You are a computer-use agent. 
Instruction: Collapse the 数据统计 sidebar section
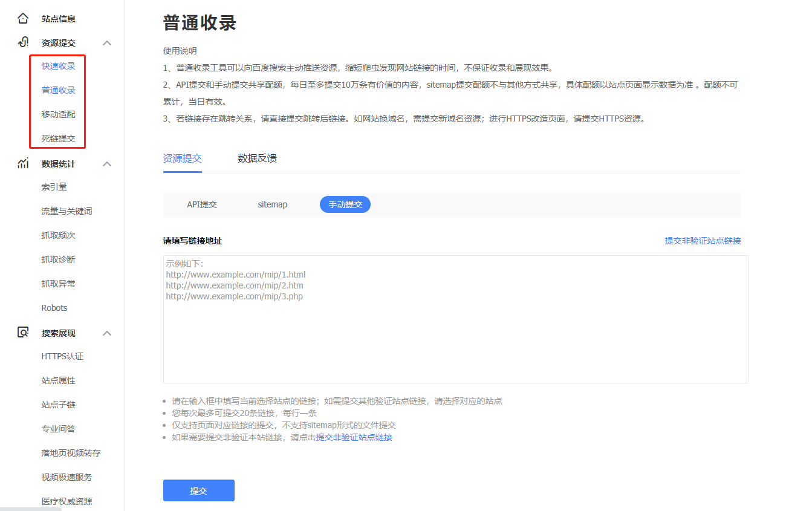point(107,163)
